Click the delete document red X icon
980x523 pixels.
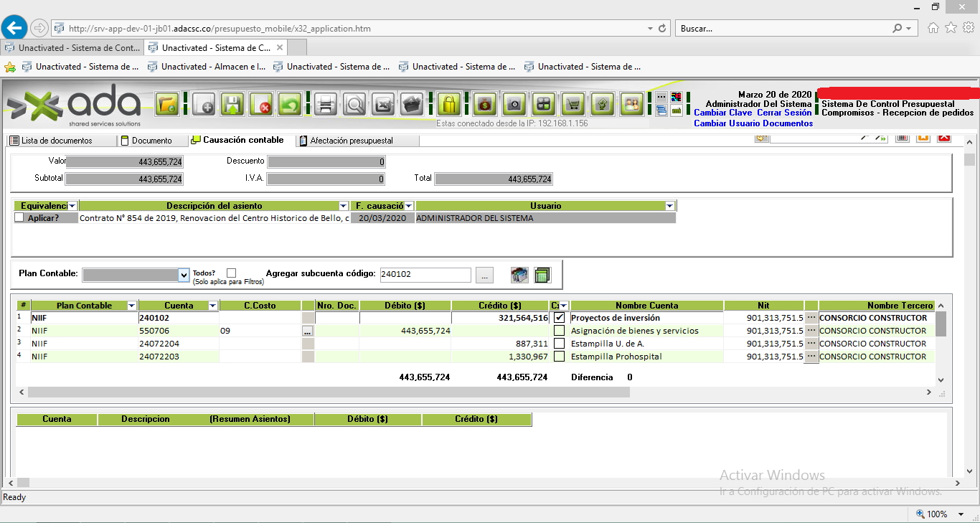click(x=261, y=105)
